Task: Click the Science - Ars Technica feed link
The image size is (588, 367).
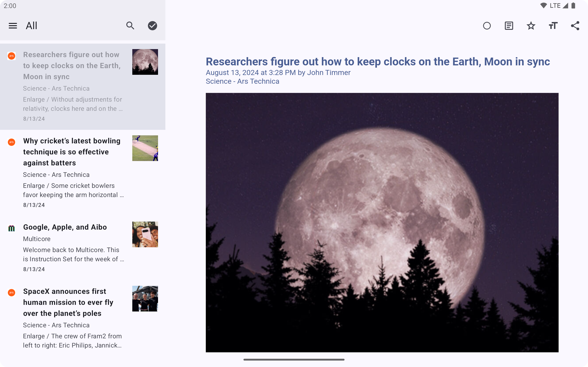Action: click(242, 81)
